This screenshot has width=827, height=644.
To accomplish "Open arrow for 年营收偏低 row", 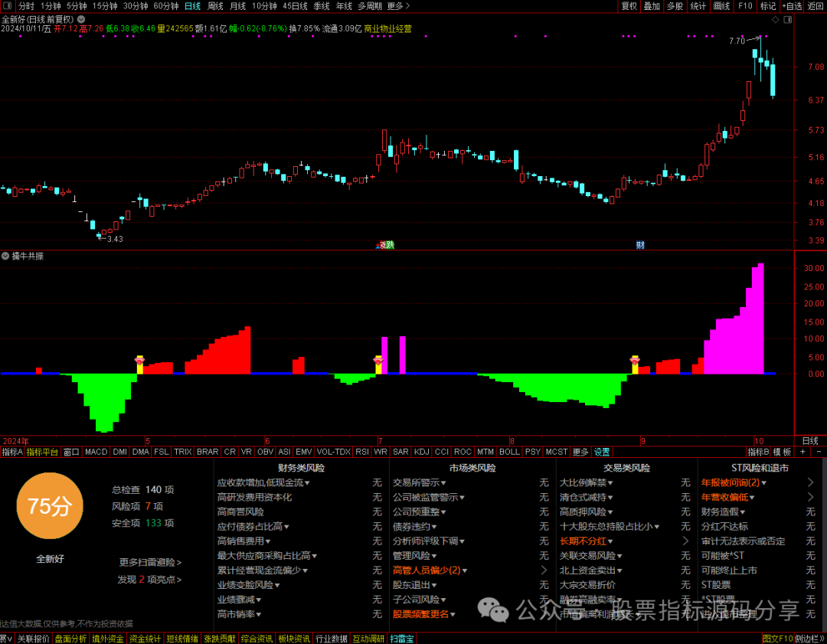I will 811,497.
